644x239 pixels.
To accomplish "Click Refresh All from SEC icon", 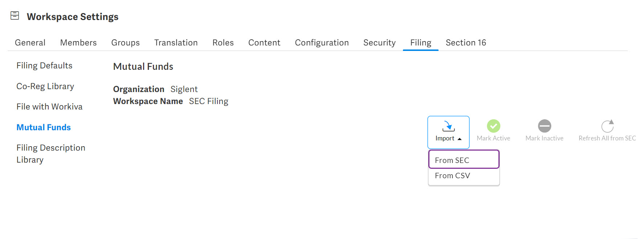I will click(x=607, y=126).
